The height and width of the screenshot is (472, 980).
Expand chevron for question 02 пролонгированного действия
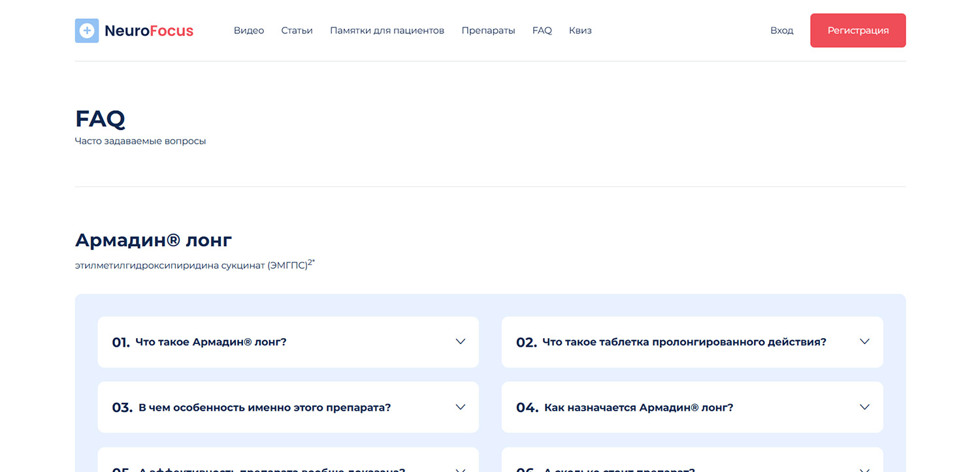click(x=864, y=341)
